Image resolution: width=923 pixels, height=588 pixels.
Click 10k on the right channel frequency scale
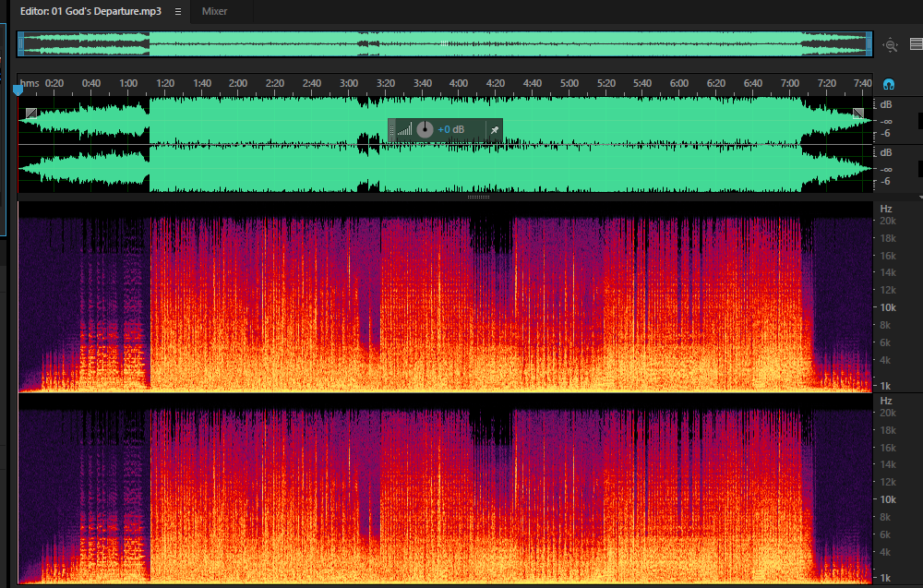pyautogui.click(x=888, y=499)
